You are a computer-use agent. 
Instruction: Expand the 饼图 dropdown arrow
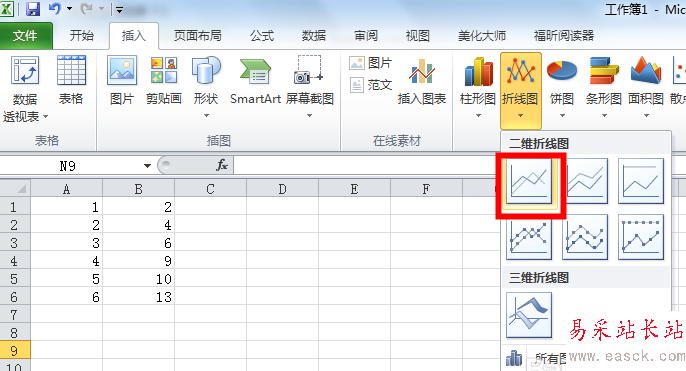click(x=562, y=116)
